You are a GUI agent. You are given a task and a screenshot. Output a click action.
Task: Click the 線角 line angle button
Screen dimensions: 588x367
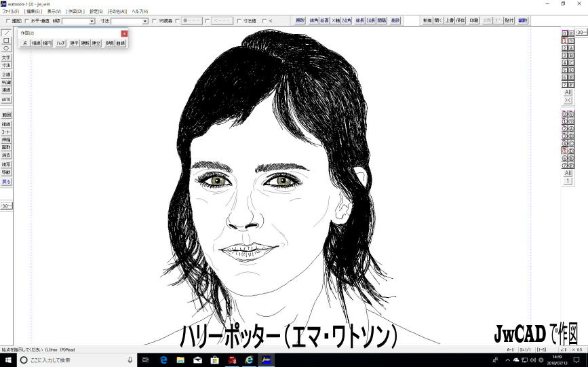(x=314, y=20)
